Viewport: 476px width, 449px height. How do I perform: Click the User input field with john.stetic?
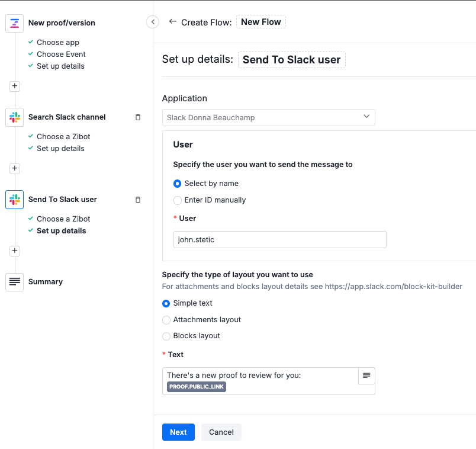(279, 239)
